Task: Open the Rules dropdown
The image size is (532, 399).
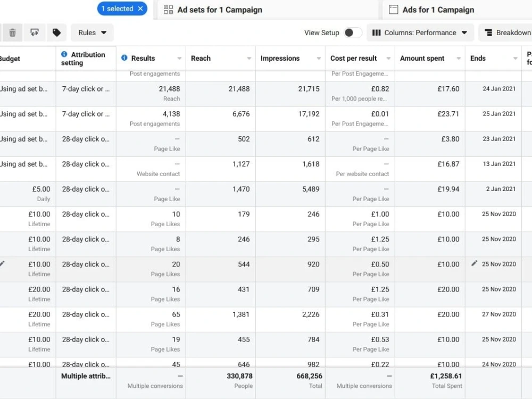Action: (92, 32)
